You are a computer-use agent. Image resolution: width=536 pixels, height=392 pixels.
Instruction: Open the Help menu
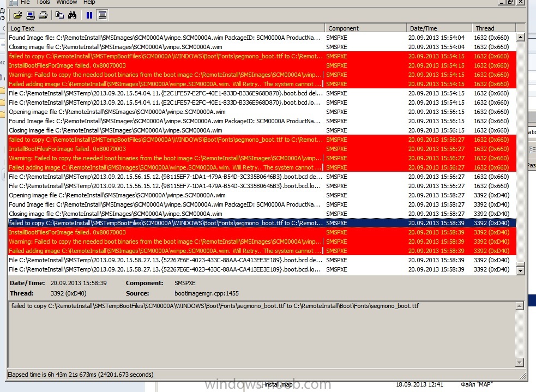click(89, 2)
